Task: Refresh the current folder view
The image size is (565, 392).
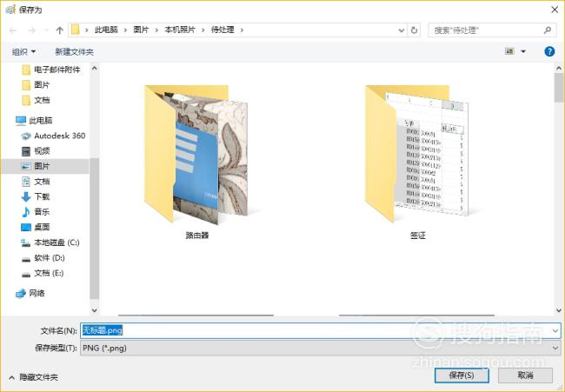Action: (x=414, y=30)
